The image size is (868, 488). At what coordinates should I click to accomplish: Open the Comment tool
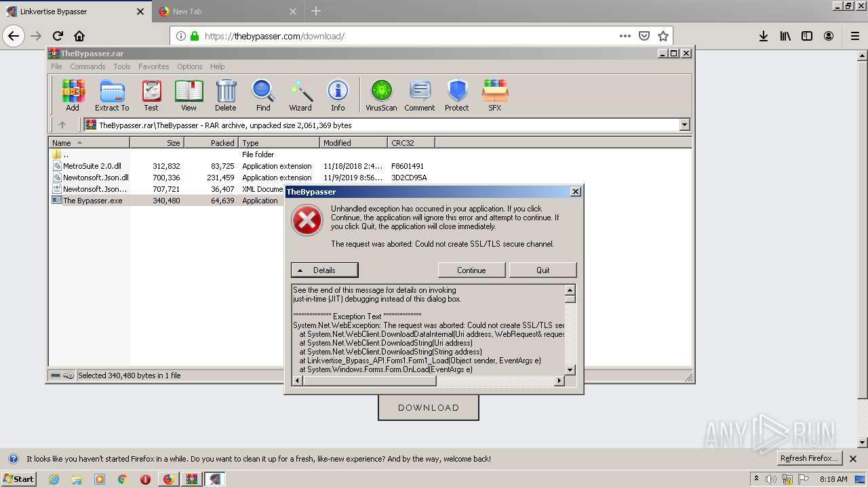[x=420, y=95]
